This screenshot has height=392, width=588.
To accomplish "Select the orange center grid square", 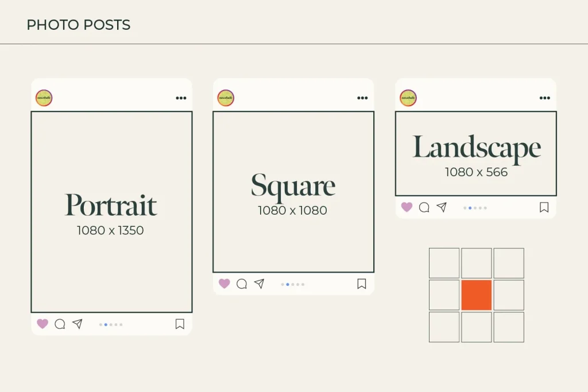I will [477, 295].
